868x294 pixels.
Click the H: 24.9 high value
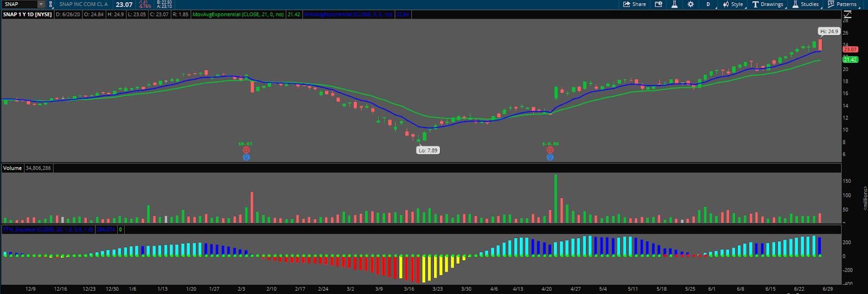[116, 15]
